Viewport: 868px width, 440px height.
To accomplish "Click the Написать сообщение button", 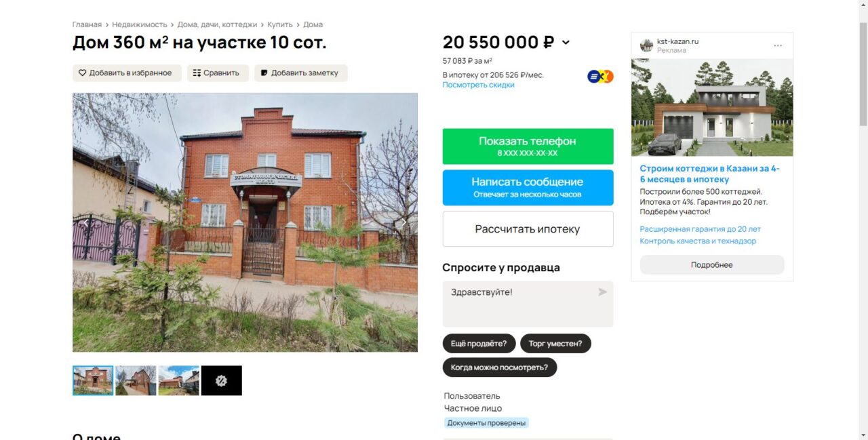I will click(528, 187).
